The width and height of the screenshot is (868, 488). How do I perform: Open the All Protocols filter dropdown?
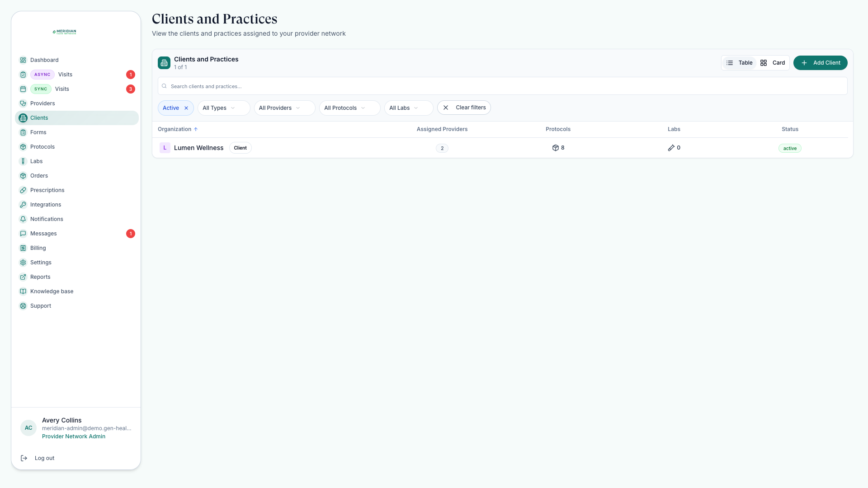tap(349, 108)
